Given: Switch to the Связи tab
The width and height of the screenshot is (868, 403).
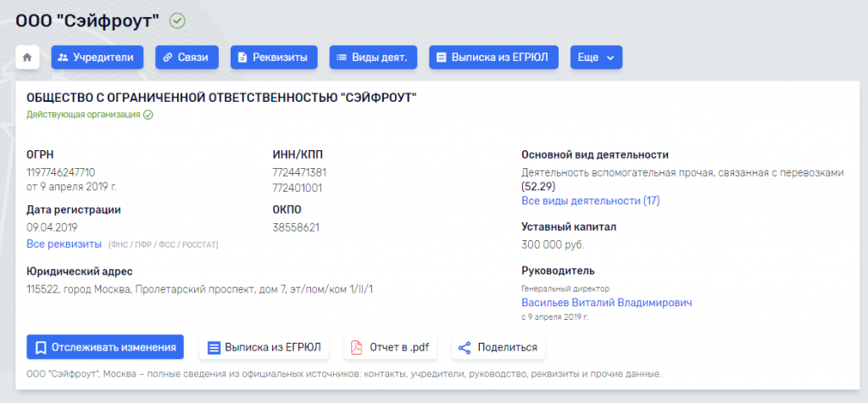Looking at the screenshot, I should coord(186,58).
